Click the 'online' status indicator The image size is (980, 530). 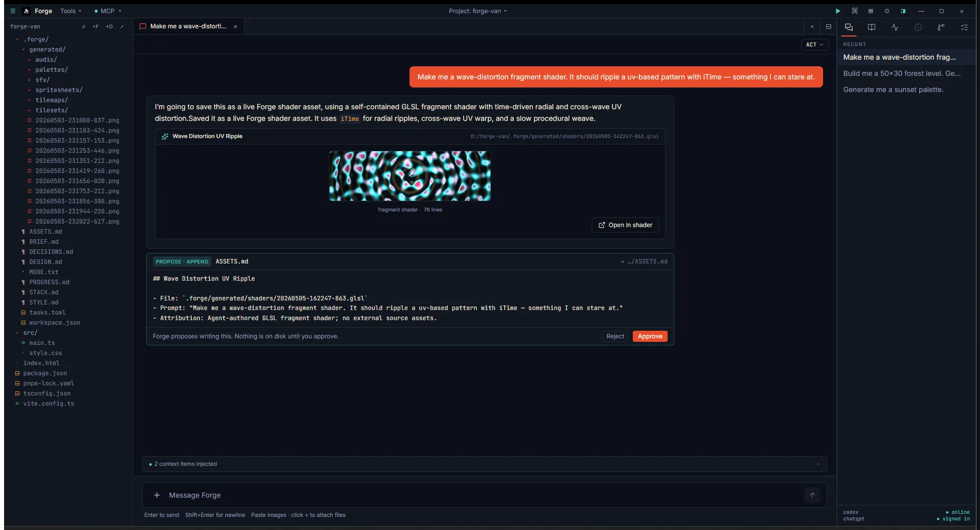[958, 512]
